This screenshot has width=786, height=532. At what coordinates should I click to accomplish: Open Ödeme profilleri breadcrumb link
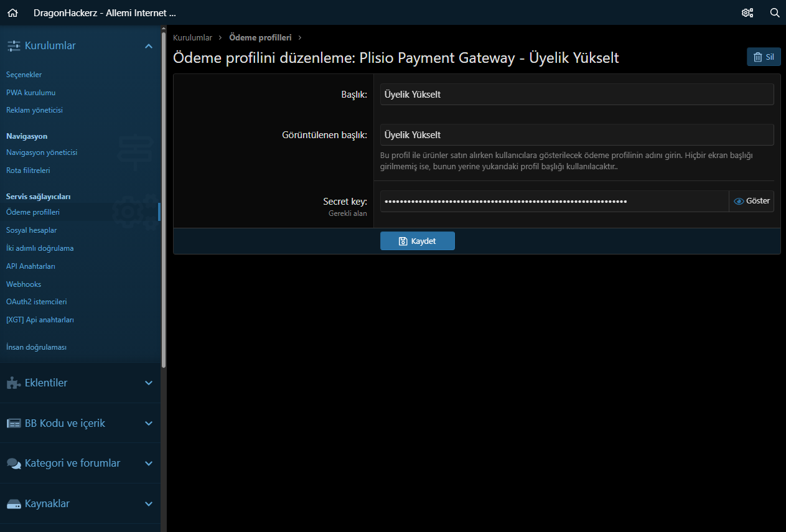tap(260, 38)
